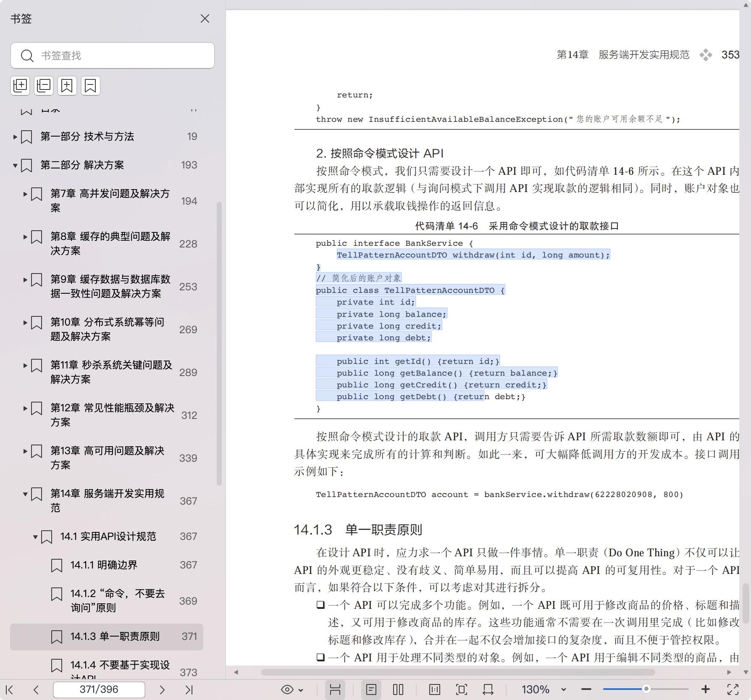
Task: Expand 第11章 秒杀系统关键问题 node
Action: point(25,365)
